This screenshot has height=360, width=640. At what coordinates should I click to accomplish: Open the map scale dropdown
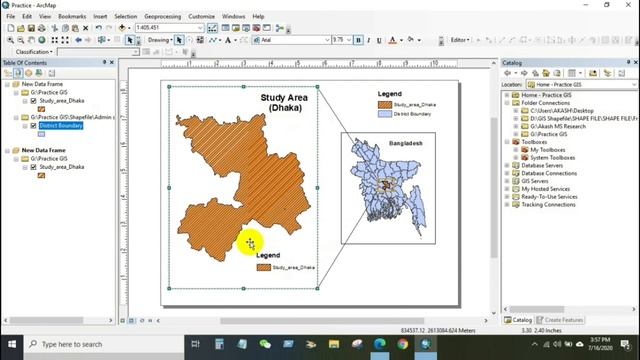click(200, 28)
